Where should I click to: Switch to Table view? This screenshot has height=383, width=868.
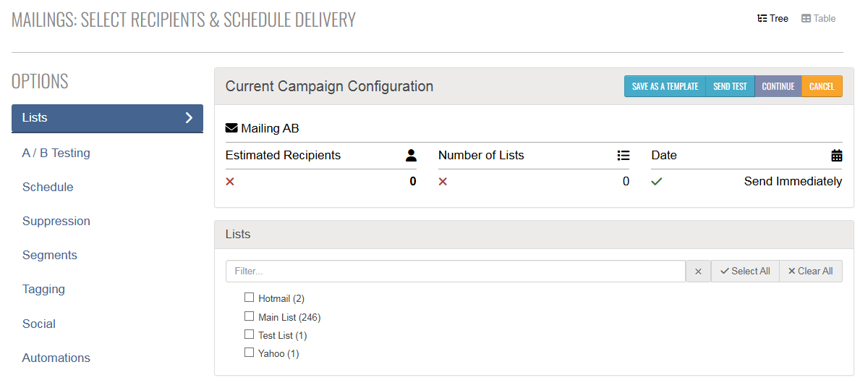point(818,18)
